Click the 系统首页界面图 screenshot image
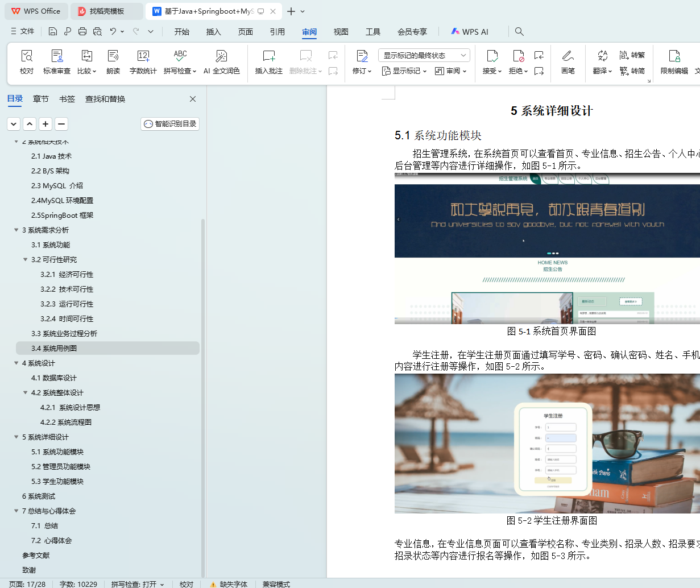Screen dimensions: 700x588 547,249
